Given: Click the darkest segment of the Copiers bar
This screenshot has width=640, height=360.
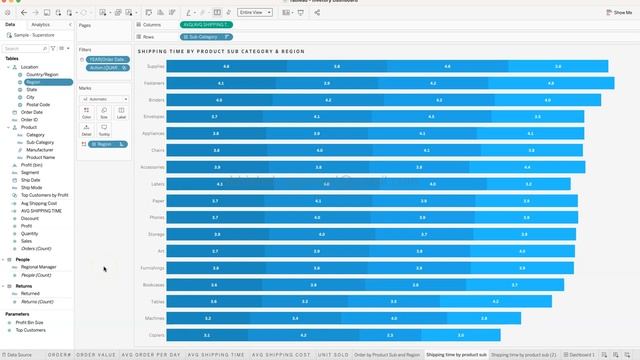Looking at the screenshot, I should (x=207, y=335).
